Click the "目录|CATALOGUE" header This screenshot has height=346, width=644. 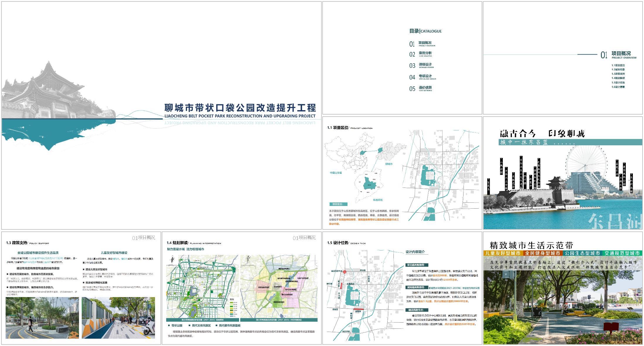tap(425, 31)
